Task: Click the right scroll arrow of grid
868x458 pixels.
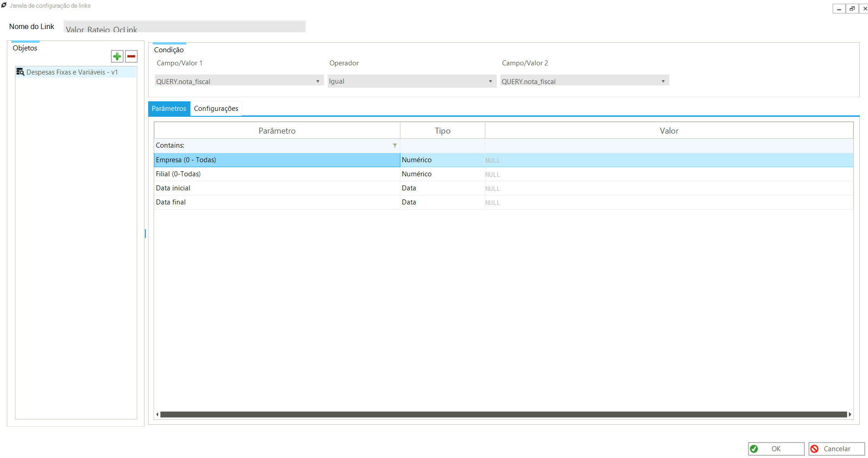Action: click(850, 414)
